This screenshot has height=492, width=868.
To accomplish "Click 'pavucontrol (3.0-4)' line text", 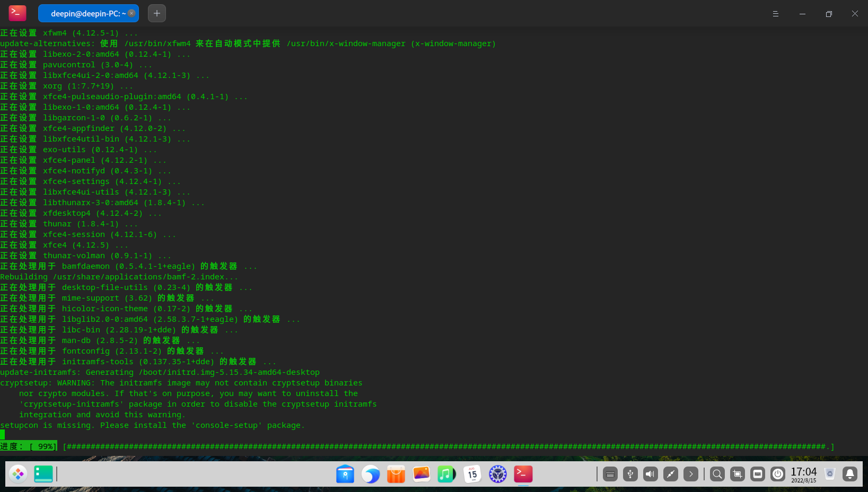I will pos(88,65).
